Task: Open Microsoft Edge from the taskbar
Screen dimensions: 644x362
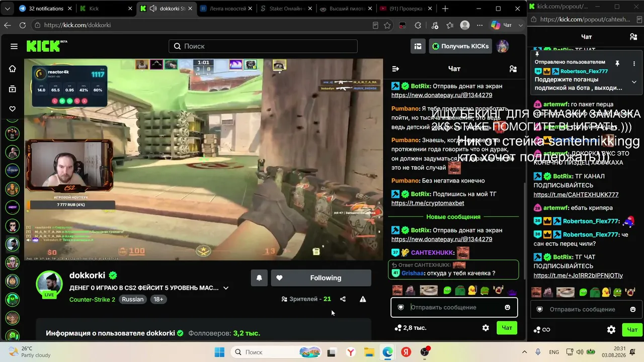Action: point(387,352)
